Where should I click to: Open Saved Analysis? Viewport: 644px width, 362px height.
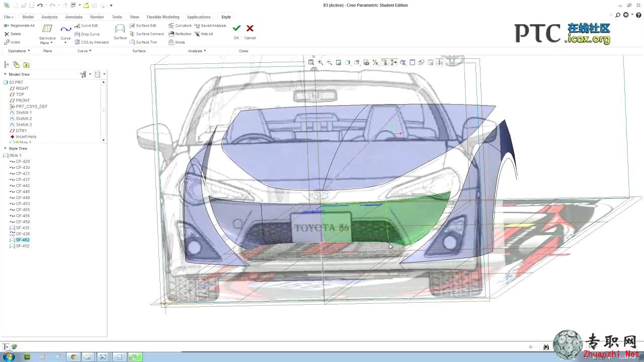[210, 26]
